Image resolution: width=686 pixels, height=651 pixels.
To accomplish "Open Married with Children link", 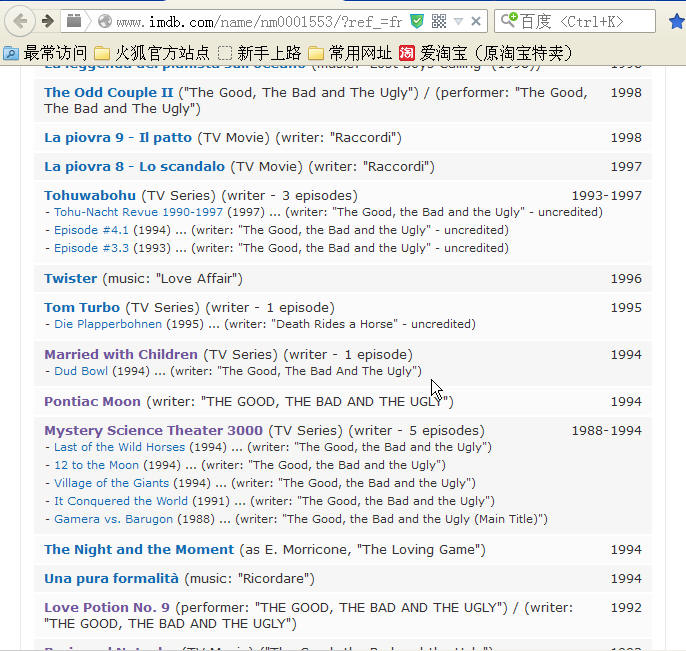I will click(x=121, y=354).
